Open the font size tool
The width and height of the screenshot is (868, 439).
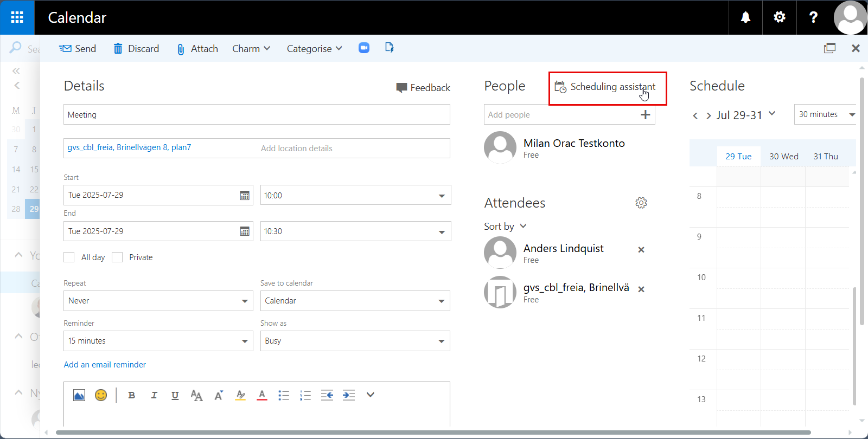[196, 395]
